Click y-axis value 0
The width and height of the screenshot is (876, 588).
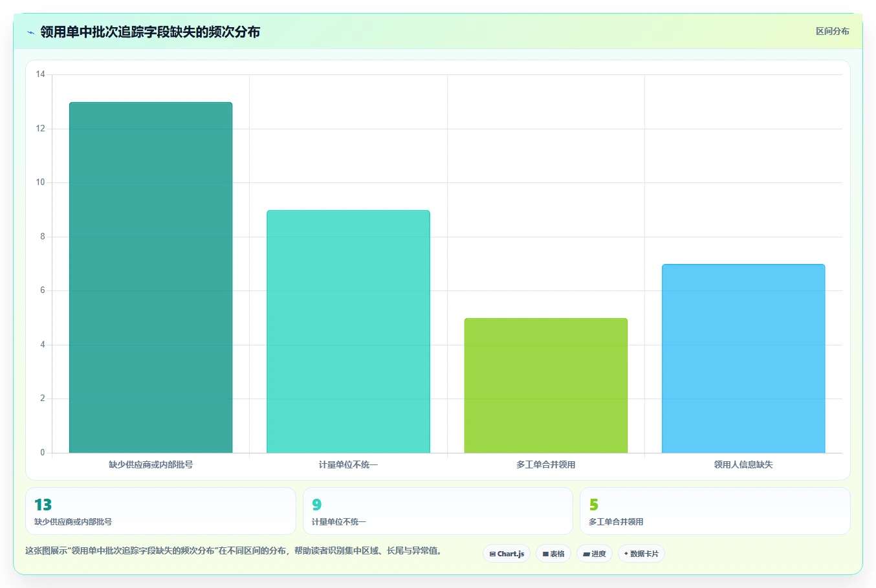[x=43, y=453]
